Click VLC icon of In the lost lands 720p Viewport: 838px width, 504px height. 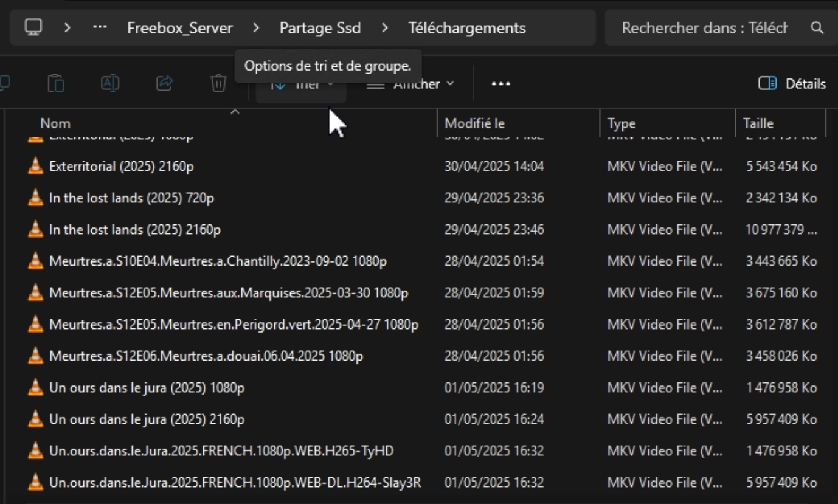pyautogui.click(x=36, y=198)
